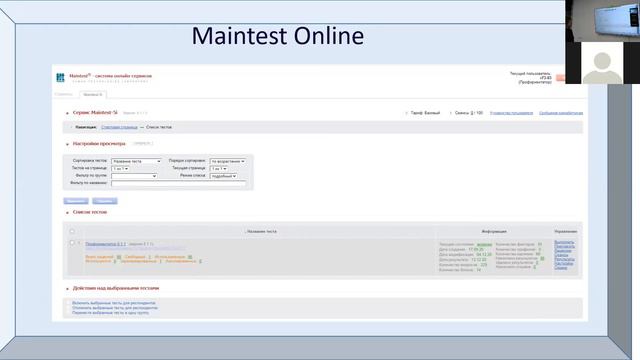Image resolution: width=640 pixels, height=360 pixels.
Task: Open the 'Тестов на странице' dropdown
Action: [120, 169]
